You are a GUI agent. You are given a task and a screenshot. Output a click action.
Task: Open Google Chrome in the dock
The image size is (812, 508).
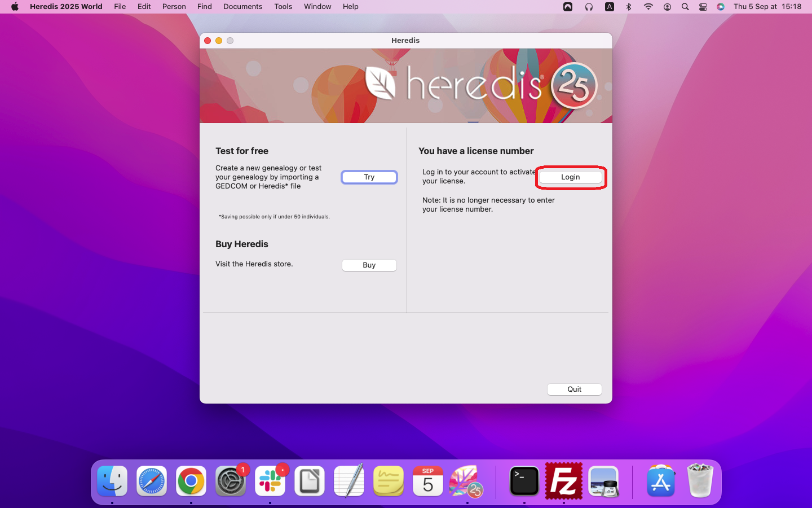tap(191, 481)
